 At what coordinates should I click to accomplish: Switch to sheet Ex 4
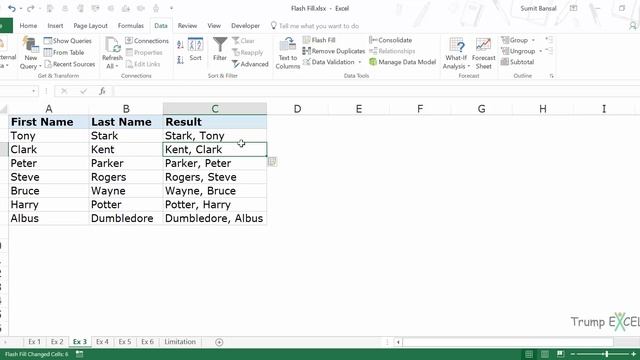(102, 342)
